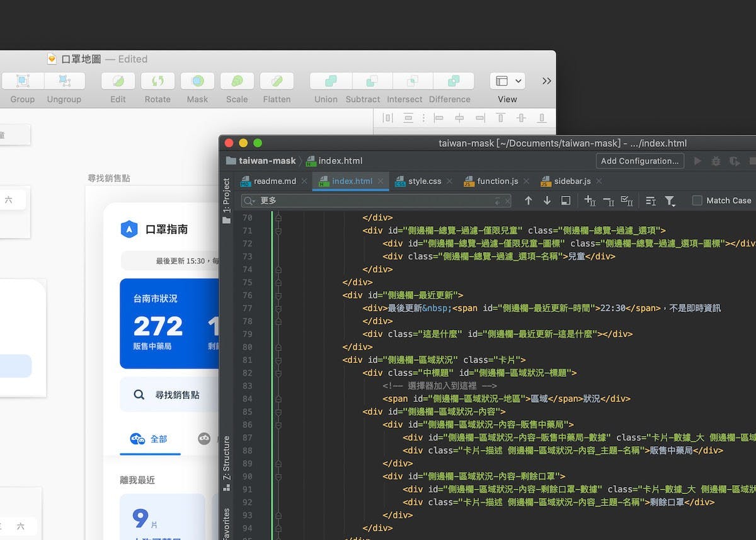Close the sidebar.js tab
756x540 pixels.
click(x=599, y=181)
